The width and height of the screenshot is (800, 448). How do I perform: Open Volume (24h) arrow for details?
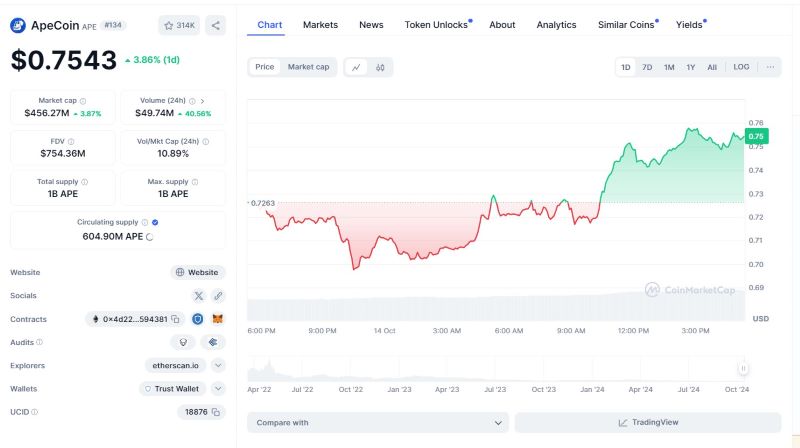(203, 101)
